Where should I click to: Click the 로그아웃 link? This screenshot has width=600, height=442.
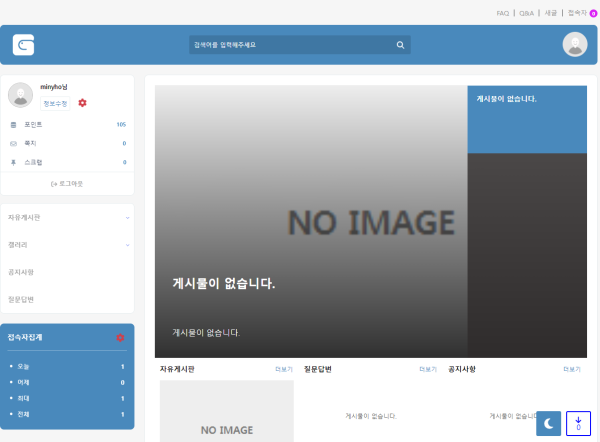click(x=67, y=184)
